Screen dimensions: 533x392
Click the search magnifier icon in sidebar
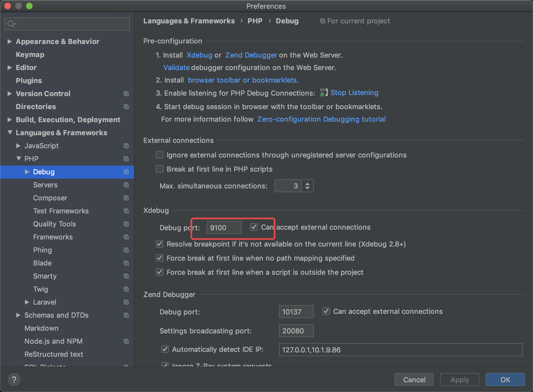coord(11,24)
